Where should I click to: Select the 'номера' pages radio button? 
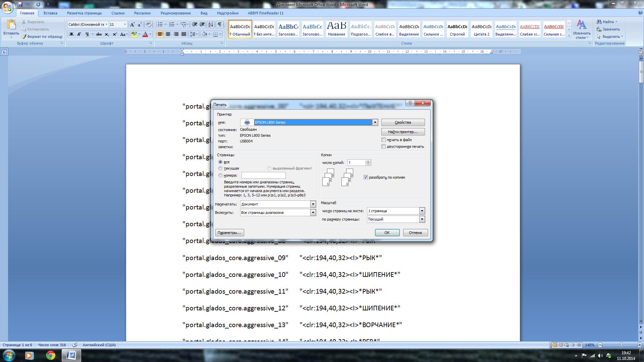(x=220, y=175)
